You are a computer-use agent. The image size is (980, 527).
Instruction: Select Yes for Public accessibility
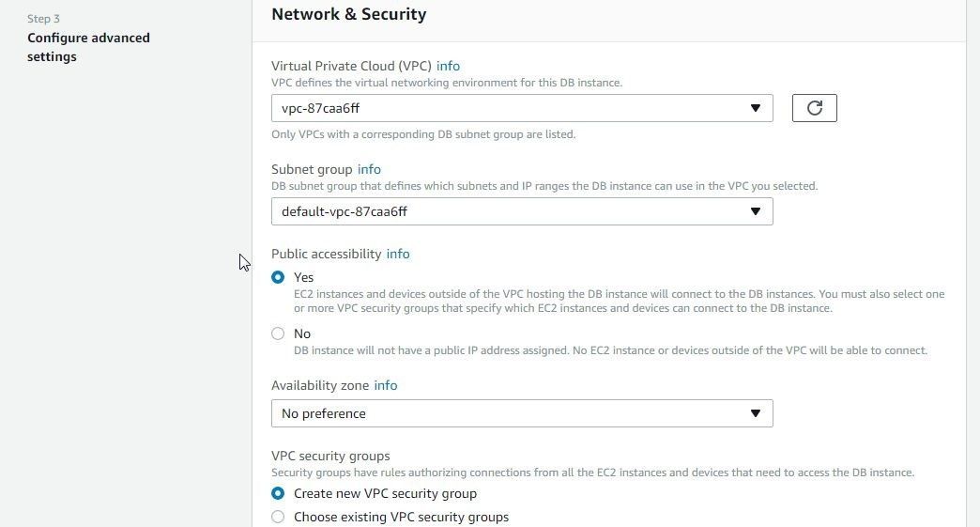click(278, 277)
